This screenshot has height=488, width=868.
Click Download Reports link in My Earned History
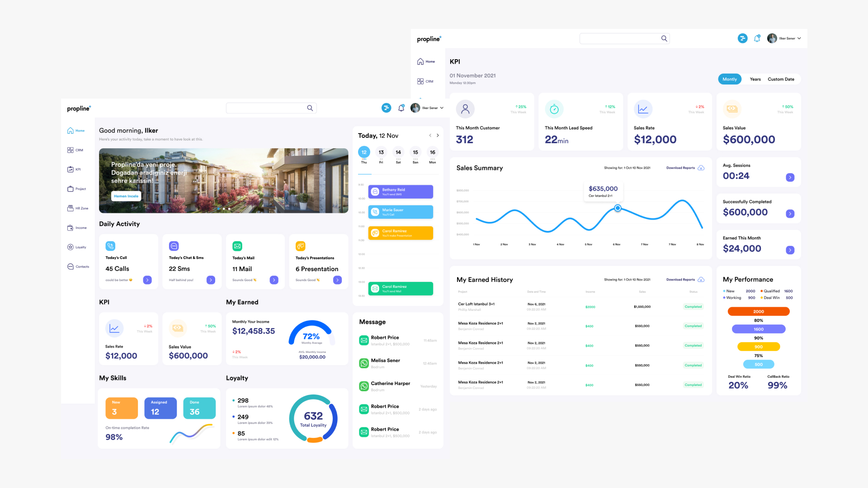[x=680, y=280]
